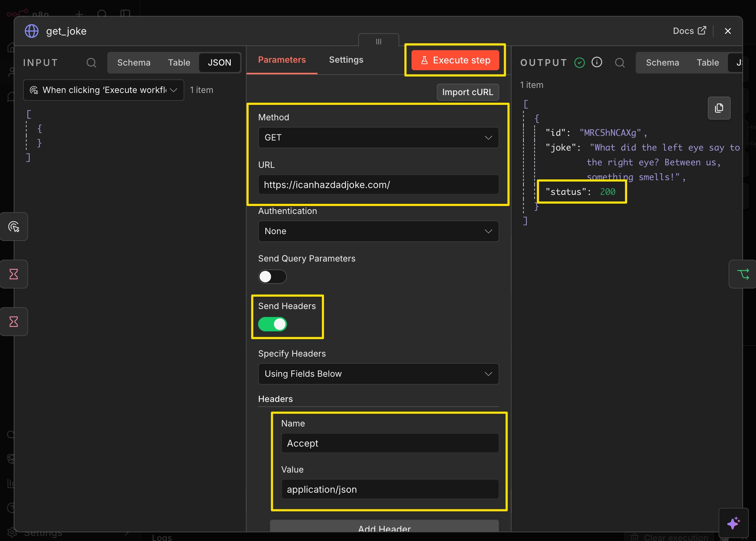Close the get_joke node panel
The height and width of the screenshot is (541, 756).
pos(728,31)
